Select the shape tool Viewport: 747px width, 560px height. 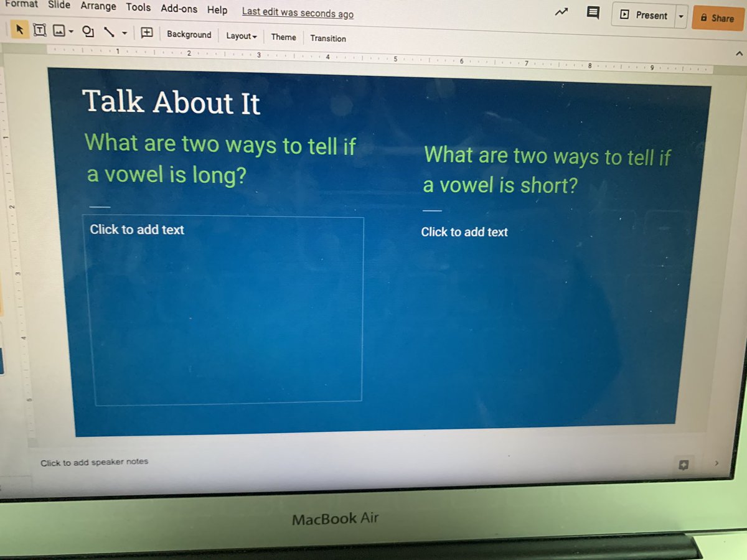(x=88, y=31)
